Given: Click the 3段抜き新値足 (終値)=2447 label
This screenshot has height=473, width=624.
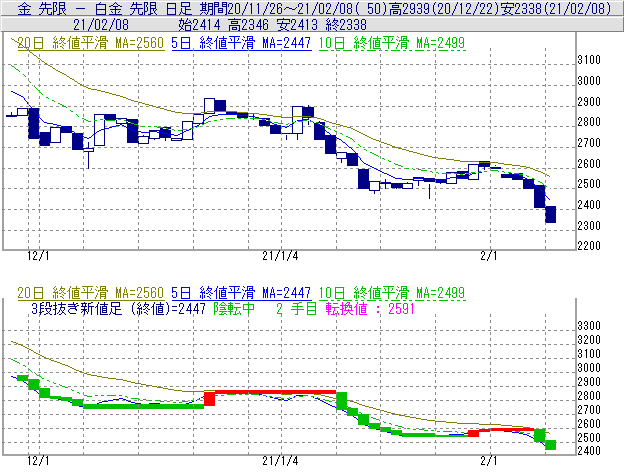Looking at the screenshot, I should (118, 309).
